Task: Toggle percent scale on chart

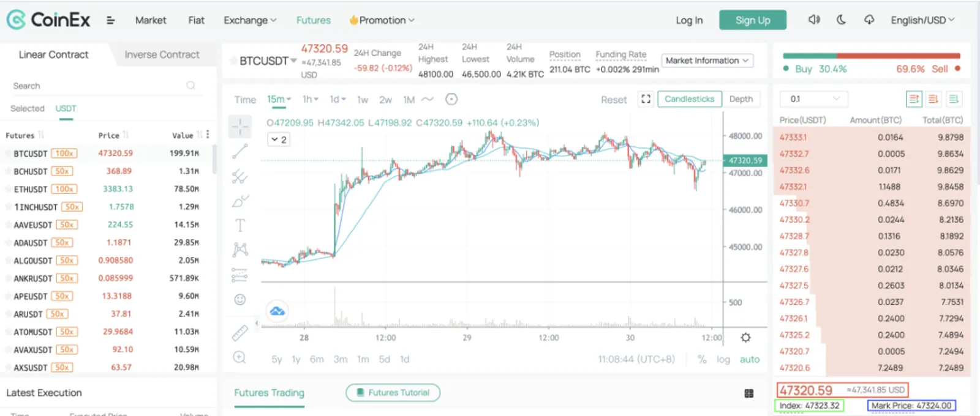Action: (x=702, y=360)
